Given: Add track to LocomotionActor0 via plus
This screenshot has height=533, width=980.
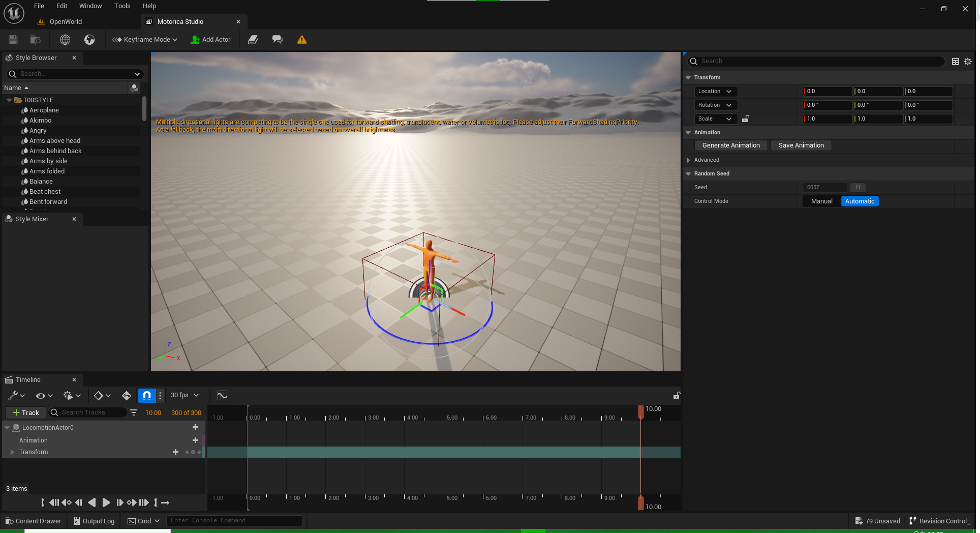Looking at the screenshot, I should [x=195, y=428].
